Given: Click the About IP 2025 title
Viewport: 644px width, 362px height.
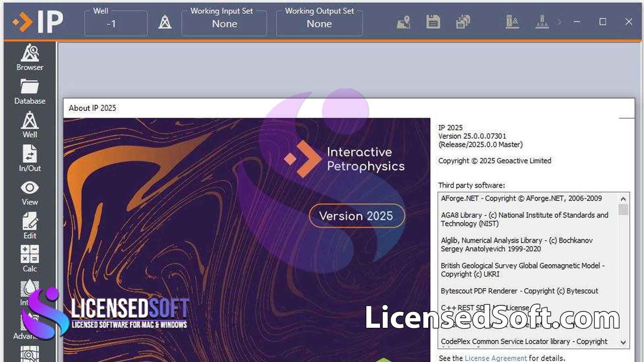Looking at the screenshot, I should click(x=92, y=108).
